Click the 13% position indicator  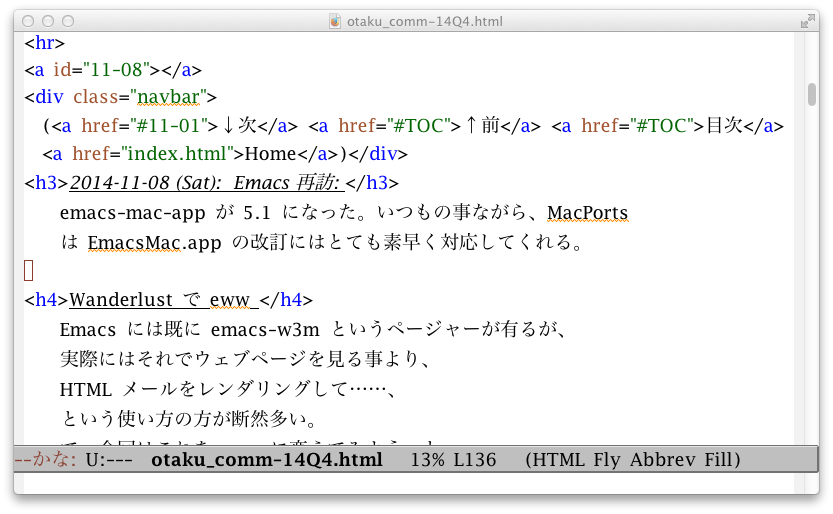428,459
